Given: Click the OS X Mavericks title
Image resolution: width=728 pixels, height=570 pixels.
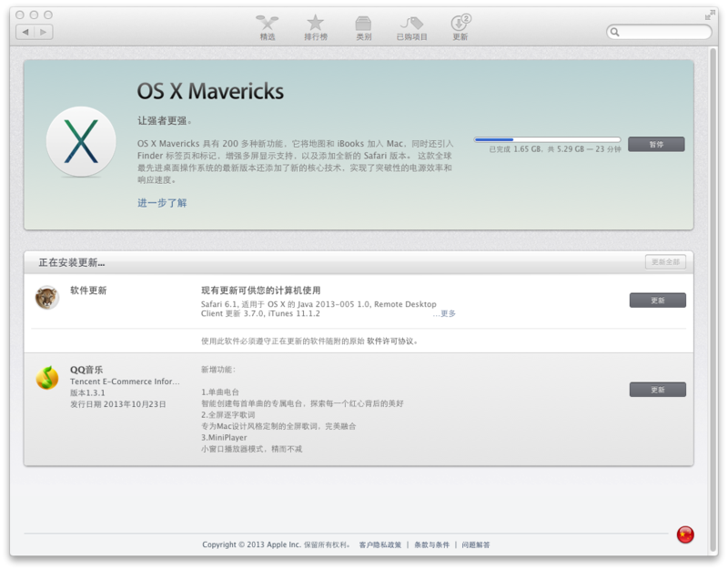Looking at the screenshot, I should pos(210,91).
